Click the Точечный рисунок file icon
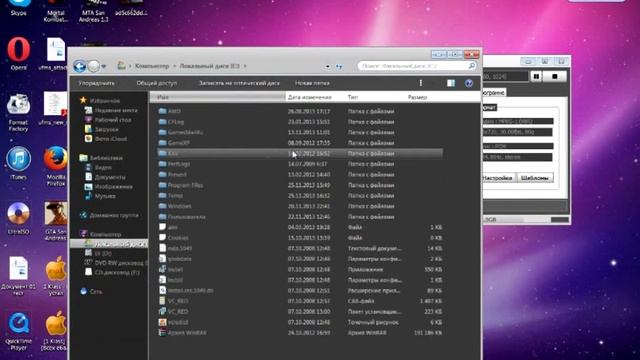 162,322
